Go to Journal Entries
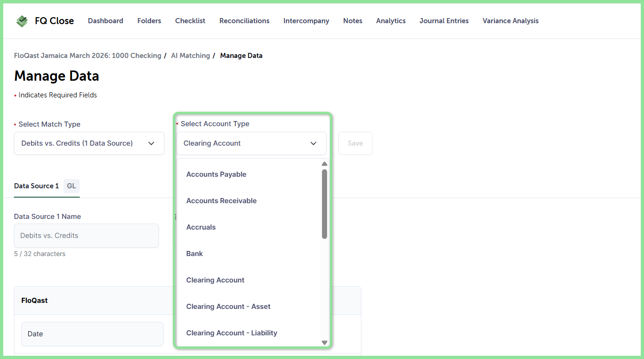The height and width of the screenshot is (359, 644). pyautogui.click(x=444, y=21)
